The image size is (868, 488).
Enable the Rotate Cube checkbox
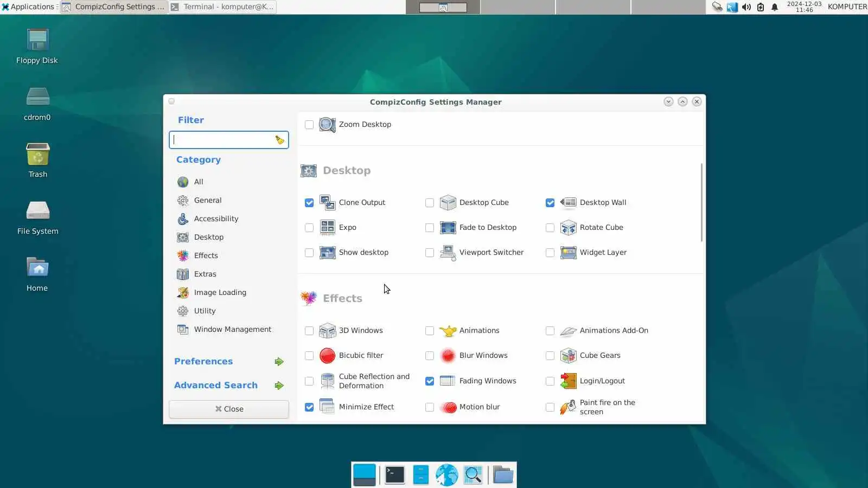pos(550,228)
